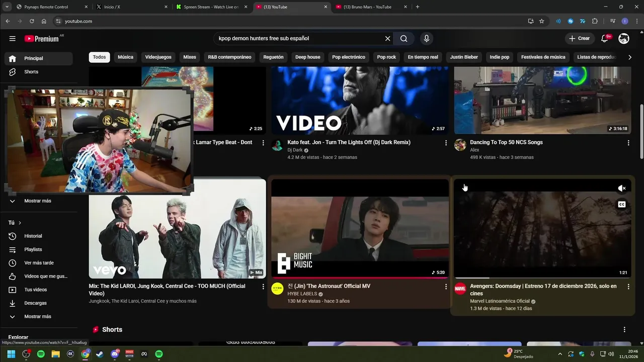The height and width of the screenshot is (362, 644).
Task: Select the Reguetón filter chip
Action: point(273,57)
